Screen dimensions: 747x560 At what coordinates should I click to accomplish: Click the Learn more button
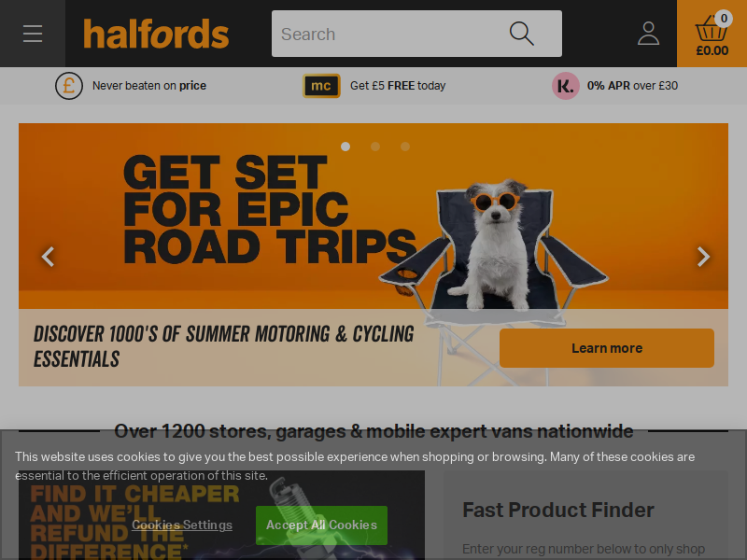(606, 348)
